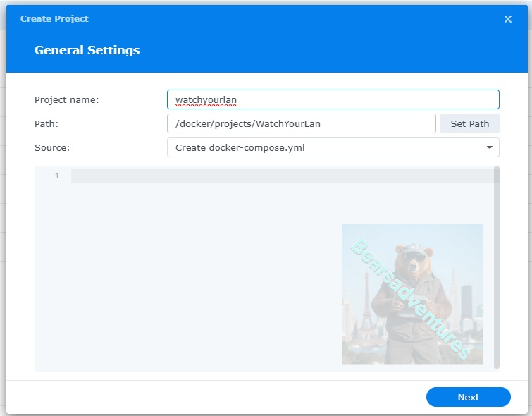
Task: Click empty editor area below line 1
Action: click(190, 282)
